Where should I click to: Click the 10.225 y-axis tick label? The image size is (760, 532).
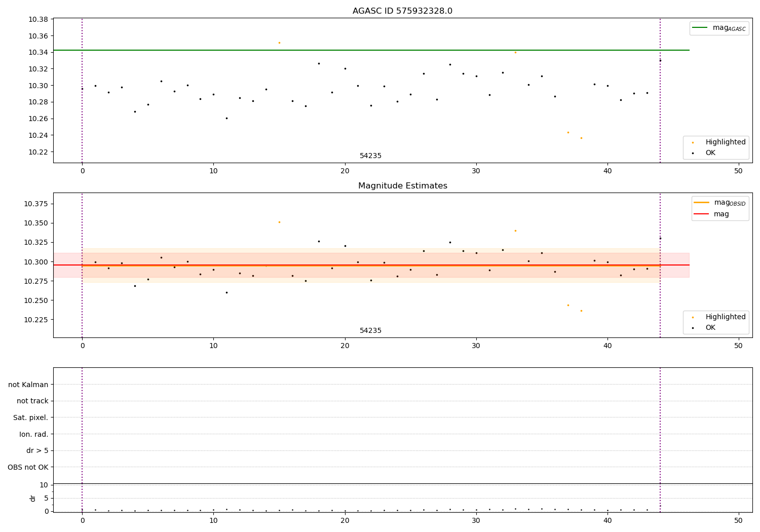(x=36, y=320)
